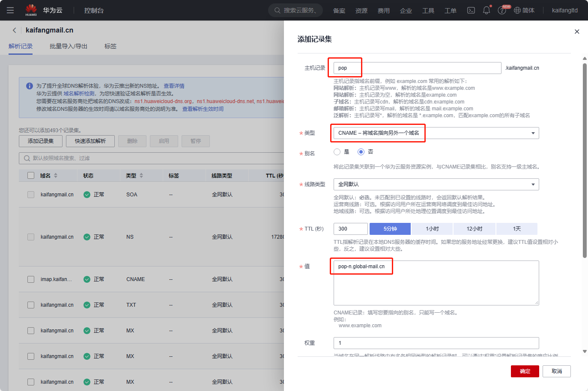Screen dimensions: 588x391
Task: Click the host record input containing pop
Action: [x=417, y=68]
